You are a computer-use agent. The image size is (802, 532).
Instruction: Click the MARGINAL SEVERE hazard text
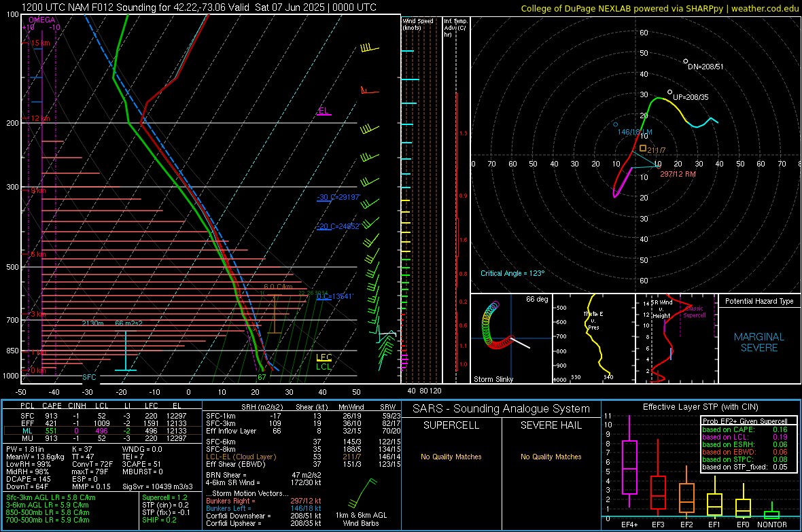[x=759, y=342]
